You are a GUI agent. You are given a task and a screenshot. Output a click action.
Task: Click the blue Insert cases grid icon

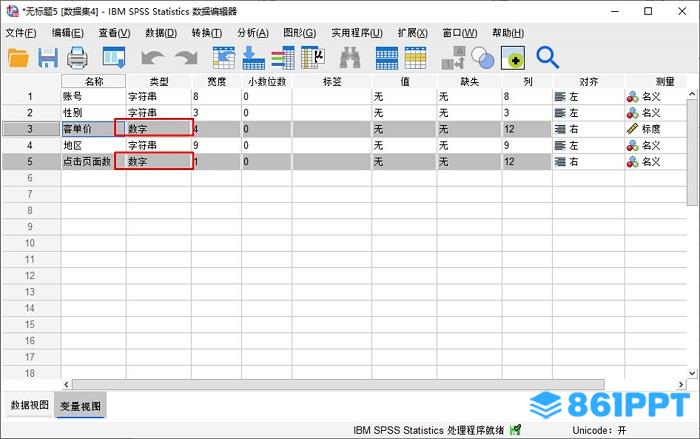(387, 58)
